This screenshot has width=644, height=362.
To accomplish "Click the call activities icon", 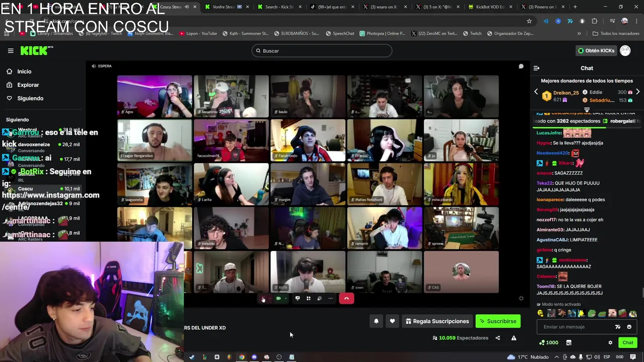I will point(319,299).
